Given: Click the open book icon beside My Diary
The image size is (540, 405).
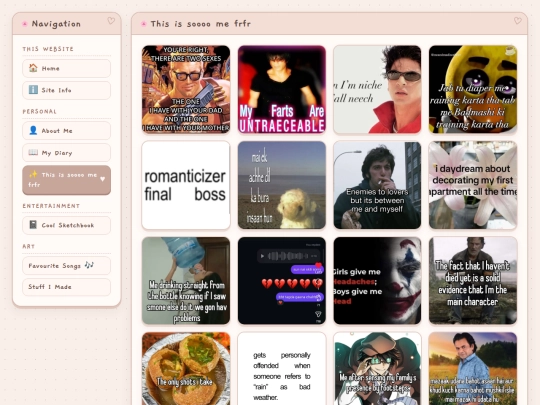Looking at the screenshot, I should pyautogui.click(x=33, y=152).
